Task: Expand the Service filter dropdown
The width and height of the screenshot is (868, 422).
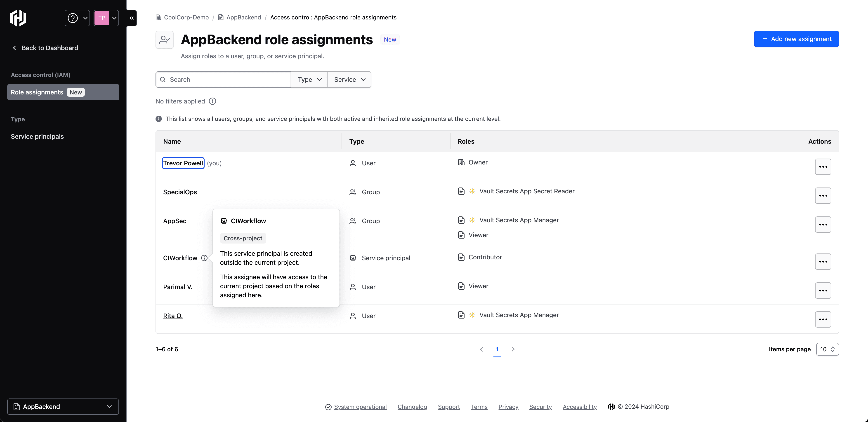Action: (x=349, y=80)
